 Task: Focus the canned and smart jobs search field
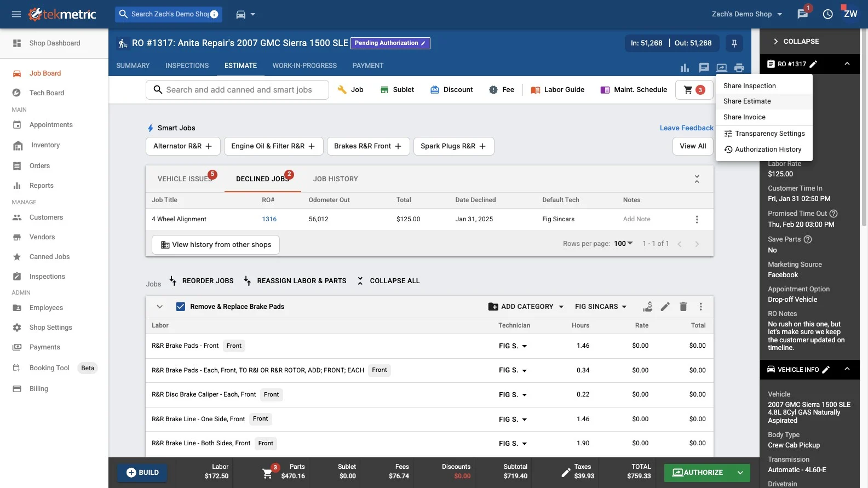coord(237,90)
